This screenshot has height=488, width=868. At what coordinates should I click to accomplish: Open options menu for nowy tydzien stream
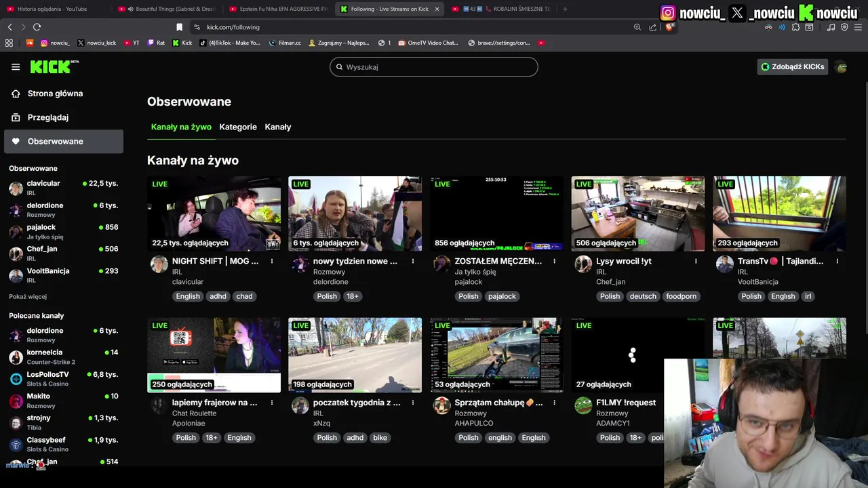click(413, 261)
